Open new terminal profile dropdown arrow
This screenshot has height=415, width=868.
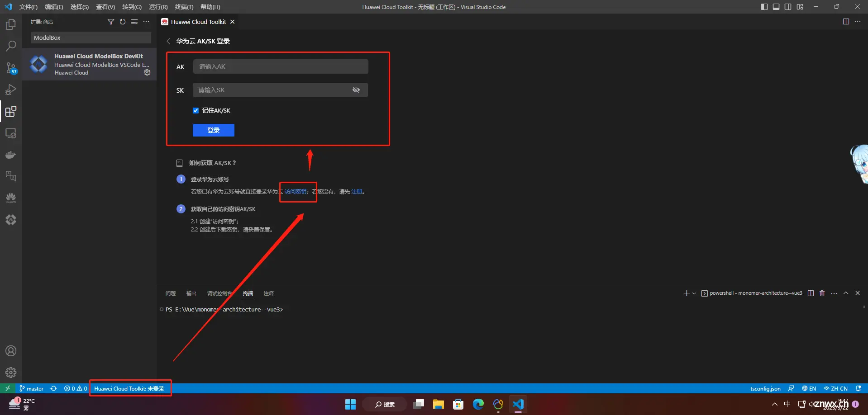coord(694,293)
